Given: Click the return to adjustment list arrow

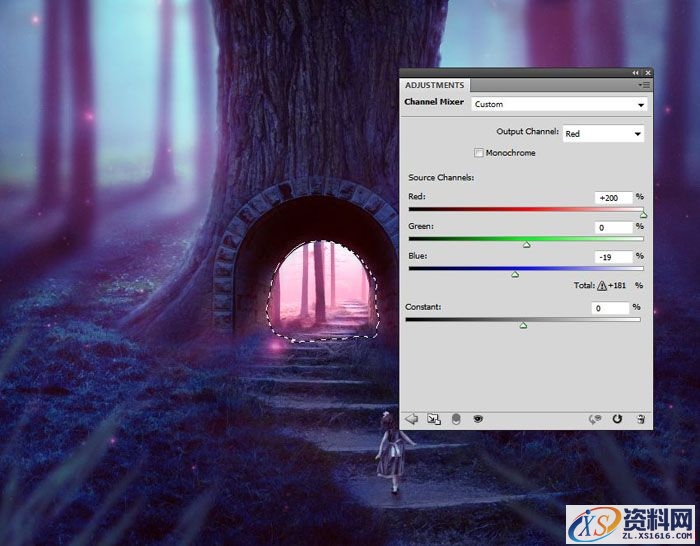Looking at the screenshot, I should 411,419.
